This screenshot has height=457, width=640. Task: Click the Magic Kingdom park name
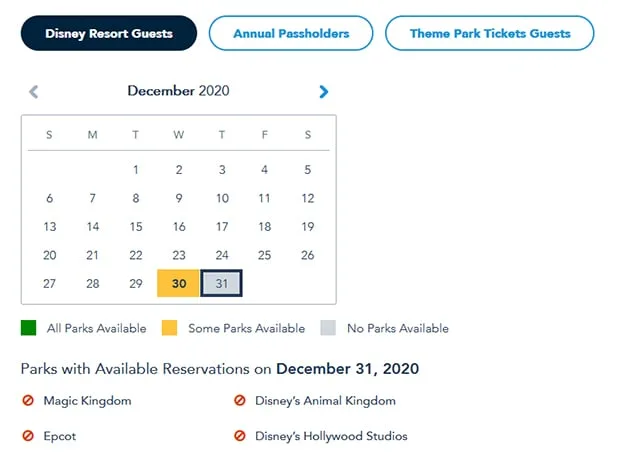coord(87,401)
